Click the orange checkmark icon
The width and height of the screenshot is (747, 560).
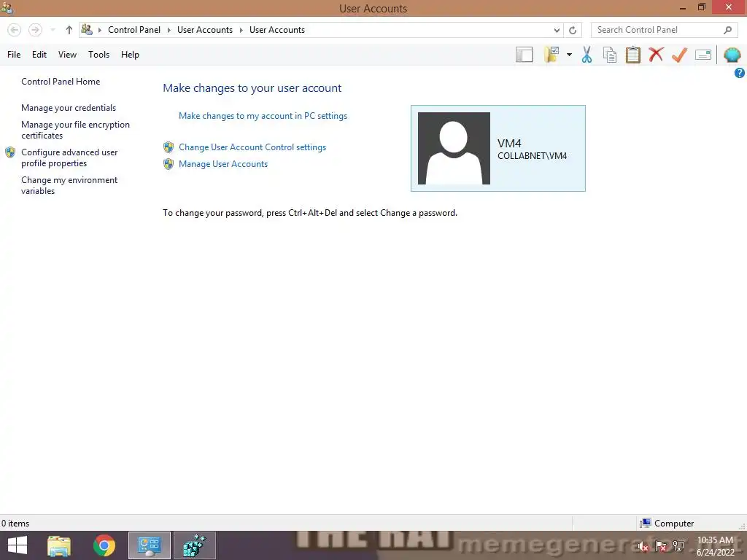coord(679,55)
